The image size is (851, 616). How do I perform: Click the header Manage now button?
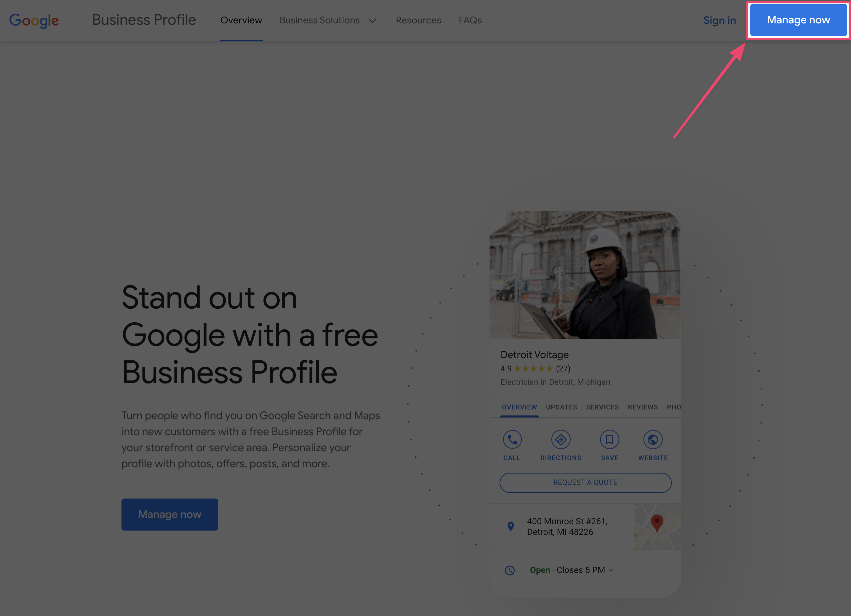coord(798,20)
